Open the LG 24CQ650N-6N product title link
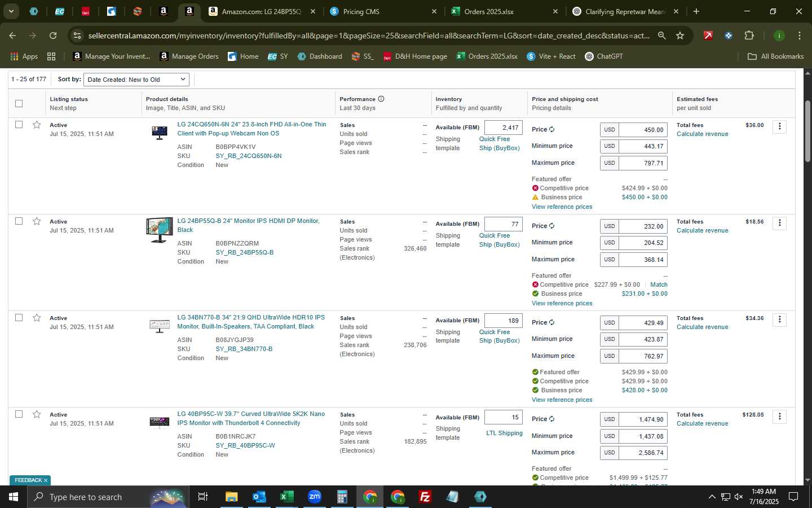Viewport: 812px width, 508px height. [251, 129]
